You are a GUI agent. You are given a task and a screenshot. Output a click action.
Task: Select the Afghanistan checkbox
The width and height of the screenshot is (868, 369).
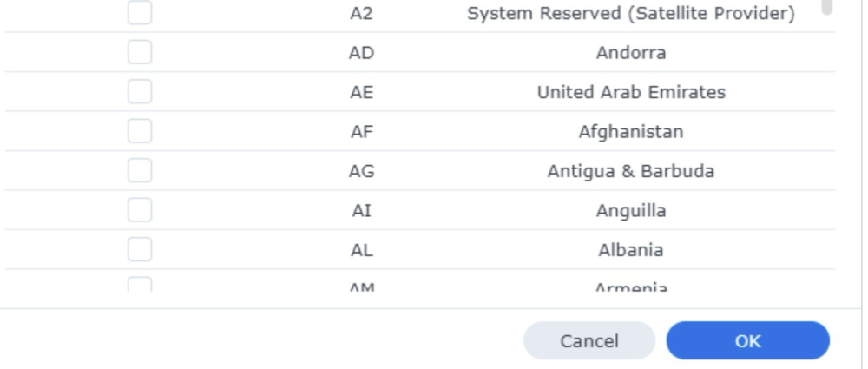point(139,132)
